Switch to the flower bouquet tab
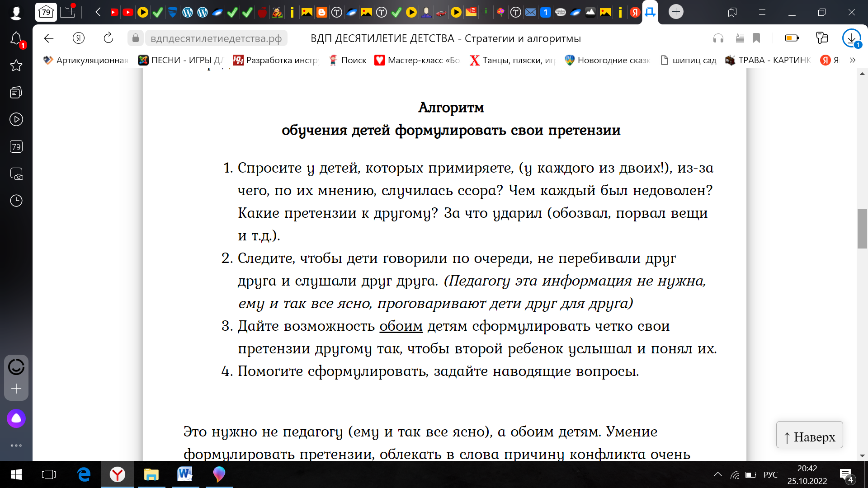868x488 pixels. pyautogui.click(x=500, y=12)
